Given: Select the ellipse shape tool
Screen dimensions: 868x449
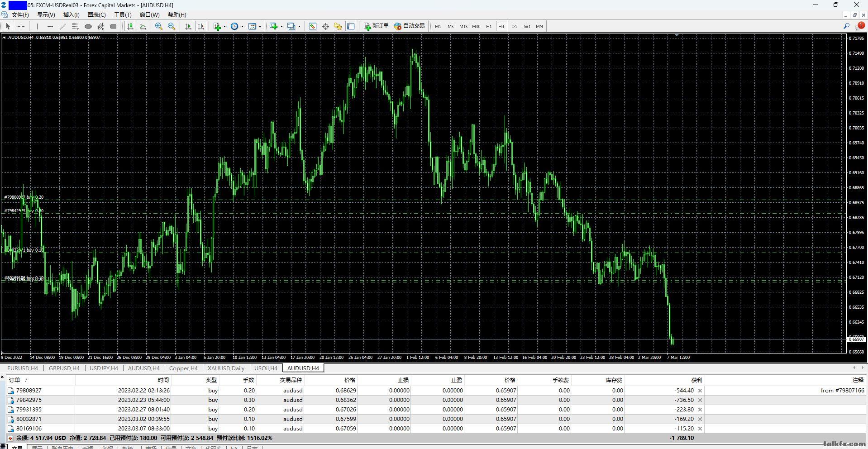Looking at the screenshot, I should pos(88,26).
